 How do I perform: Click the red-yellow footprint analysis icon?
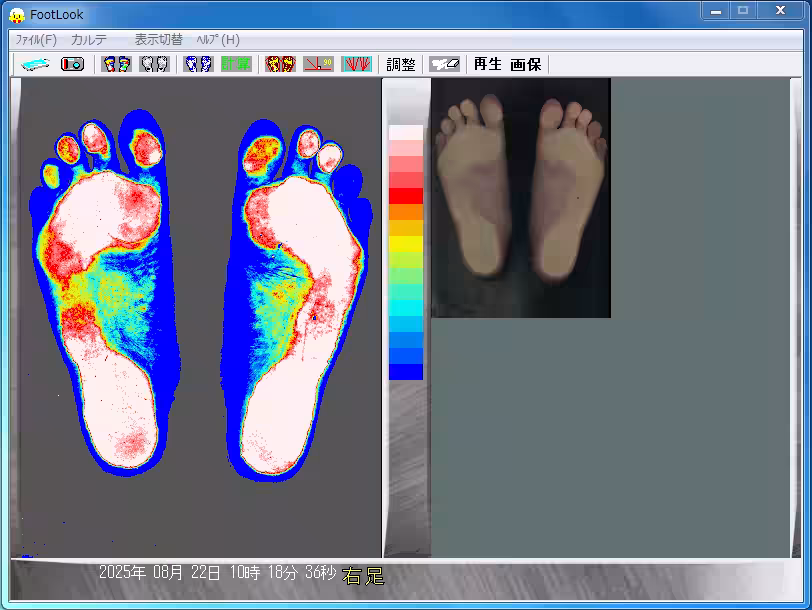[280, 64]
